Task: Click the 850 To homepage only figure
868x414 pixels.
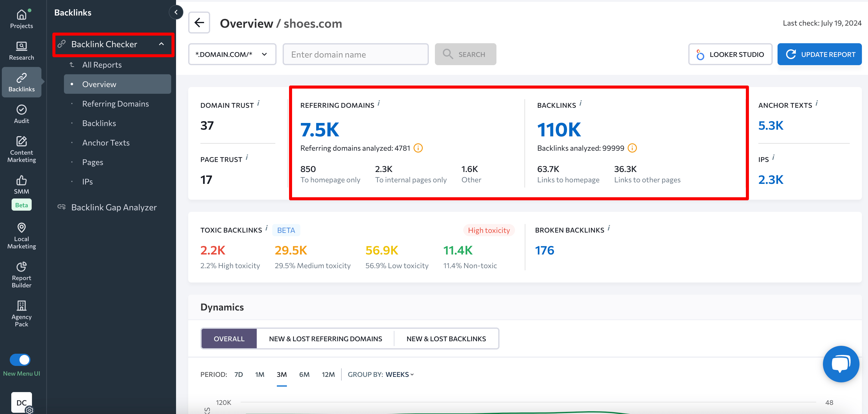Action: (x=308, y=169)
